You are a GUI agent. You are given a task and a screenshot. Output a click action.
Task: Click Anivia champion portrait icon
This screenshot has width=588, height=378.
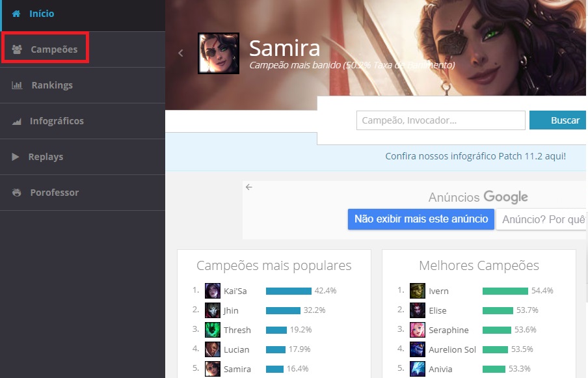[x=418, y=369]
